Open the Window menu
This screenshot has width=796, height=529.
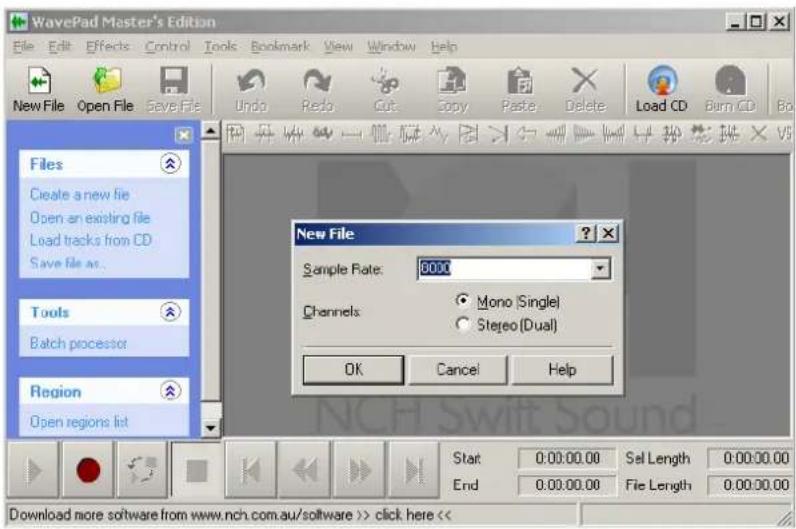click(x=391, y=47)
